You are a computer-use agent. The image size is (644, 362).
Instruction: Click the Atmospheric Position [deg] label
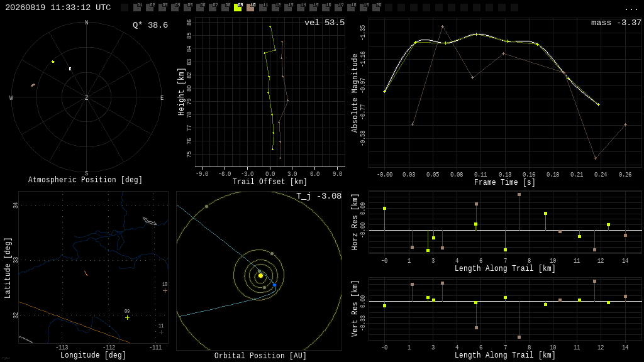(85, 180)
